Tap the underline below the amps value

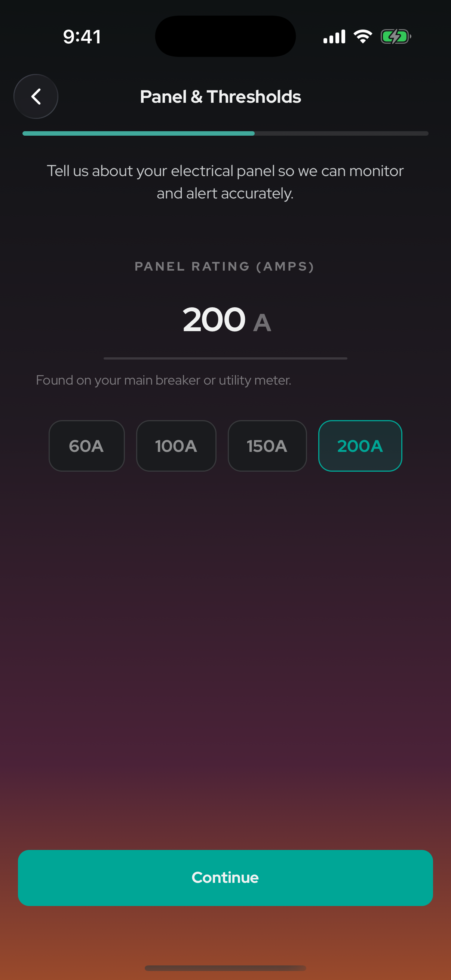(x=225, y=358)
